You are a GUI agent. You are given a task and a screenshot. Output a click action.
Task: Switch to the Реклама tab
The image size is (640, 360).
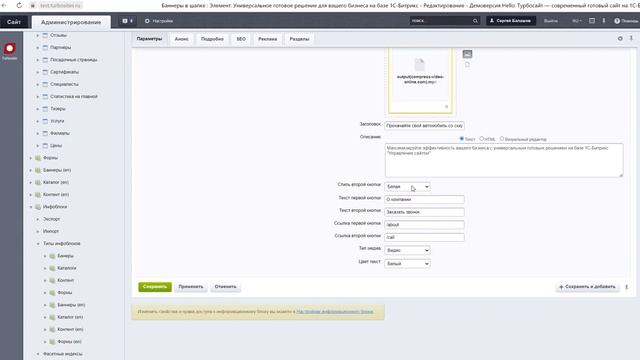(268, 39)
